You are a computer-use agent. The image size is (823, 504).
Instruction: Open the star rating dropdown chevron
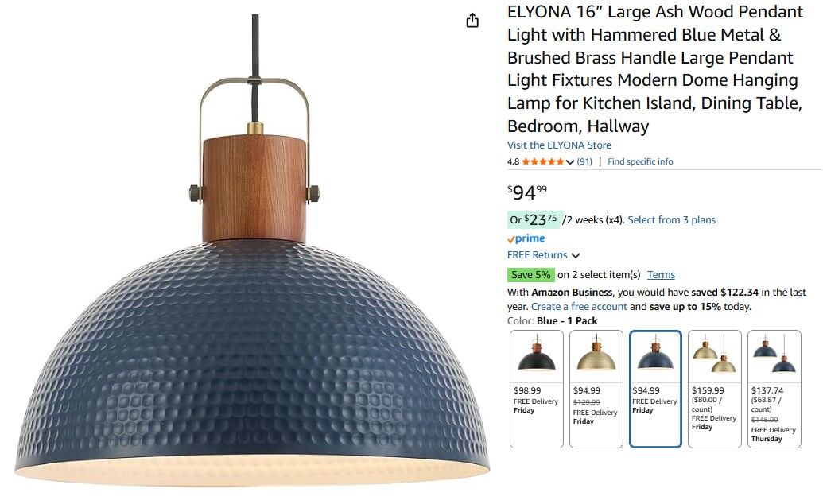click(x=570, y=161)
